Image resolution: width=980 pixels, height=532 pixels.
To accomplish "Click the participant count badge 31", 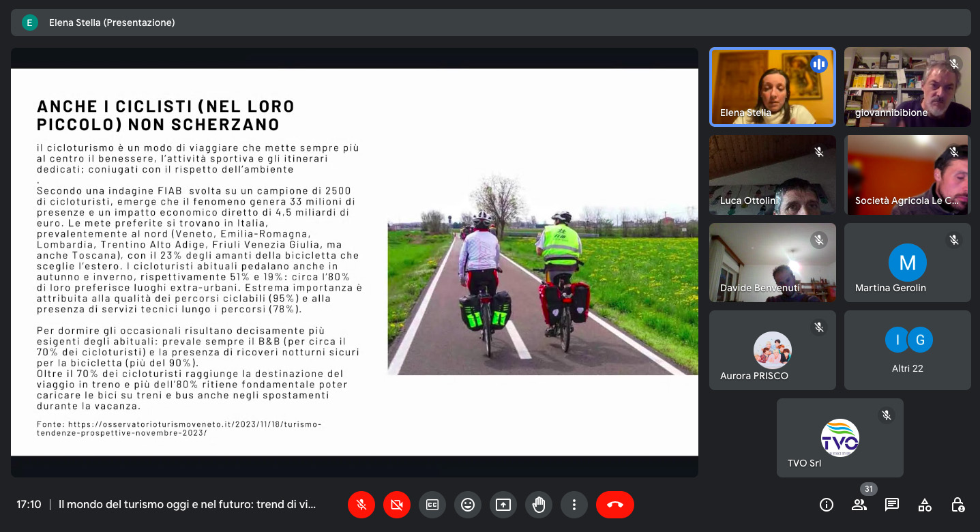I will click(868, 489).
